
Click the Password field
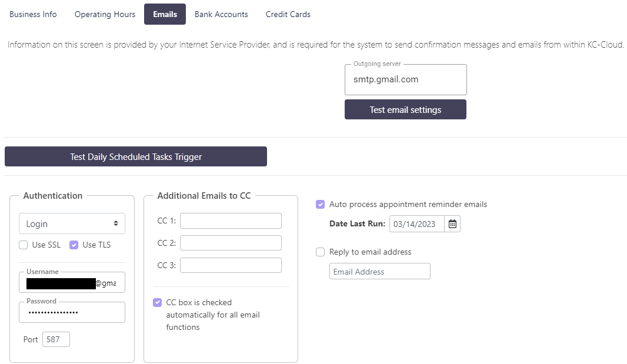tap(72, 312)
